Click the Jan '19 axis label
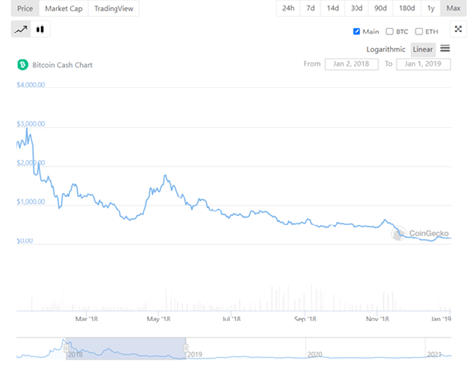This screenshot has height=369, width=474. pyautogui.click(x=441, y=319)
